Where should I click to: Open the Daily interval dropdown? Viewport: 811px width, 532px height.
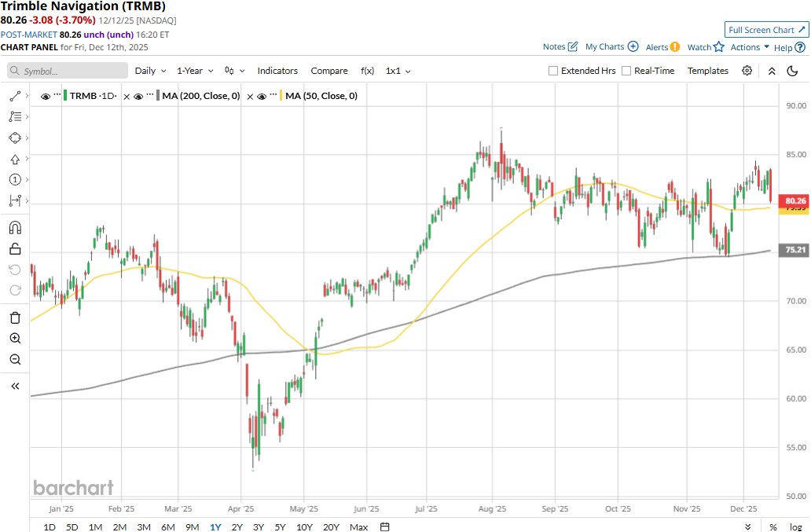pos(149,71)
